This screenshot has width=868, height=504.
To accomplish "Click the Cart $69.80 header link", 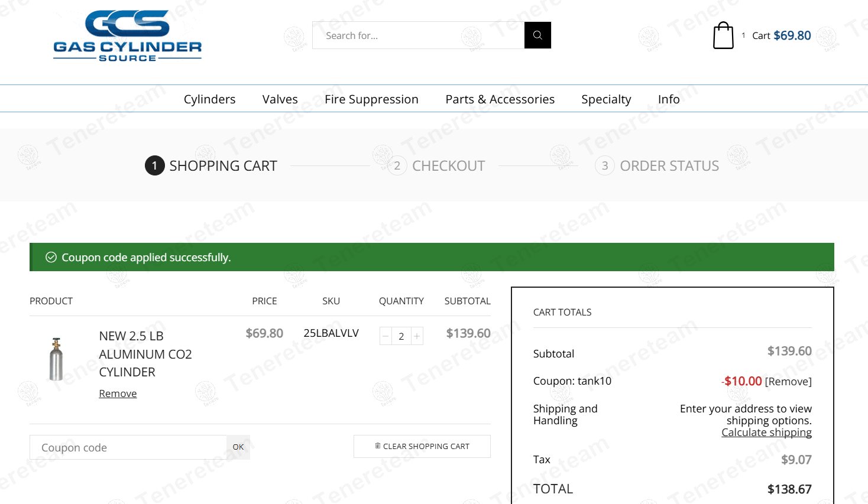I will tap(781, 35).
